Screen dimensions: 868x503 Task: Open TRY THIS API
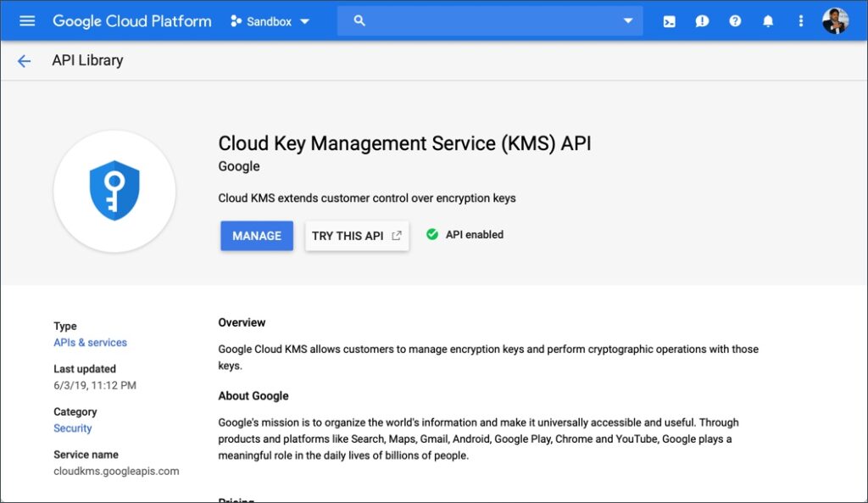[350, 235]
